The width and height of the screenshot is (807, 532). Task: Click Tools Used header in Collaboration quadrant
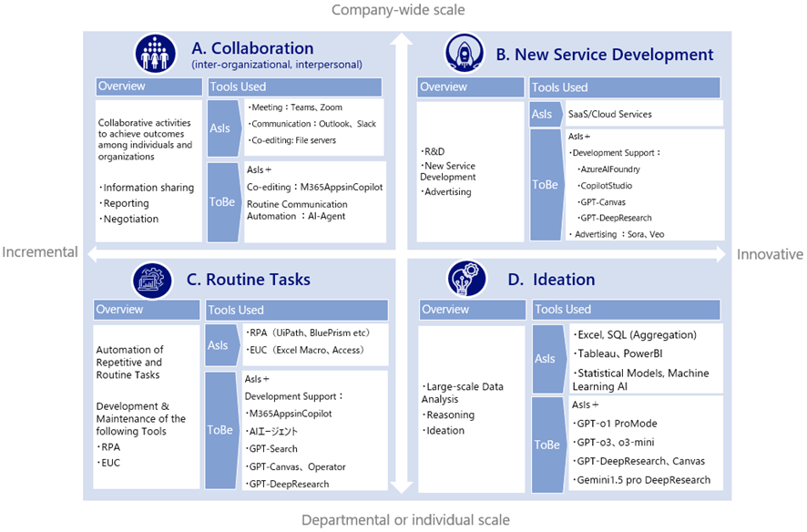pos(295,87)
